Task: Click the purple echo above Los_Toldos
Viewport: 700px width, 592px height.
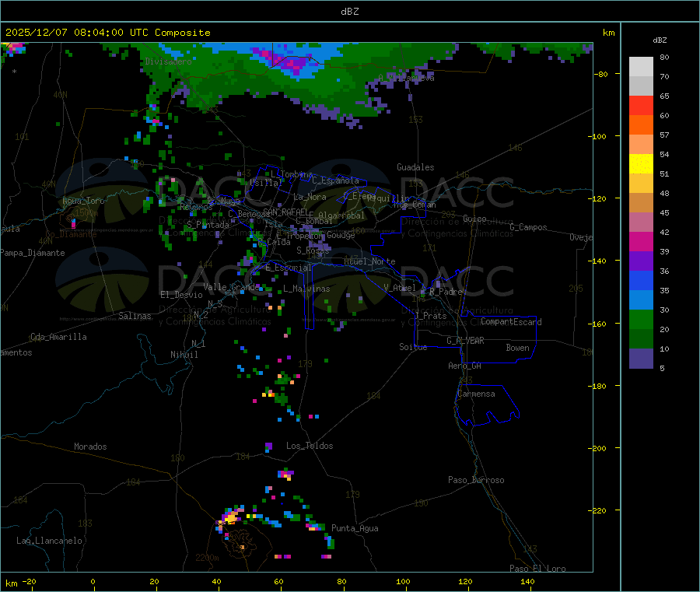Action: click(268, 446)
